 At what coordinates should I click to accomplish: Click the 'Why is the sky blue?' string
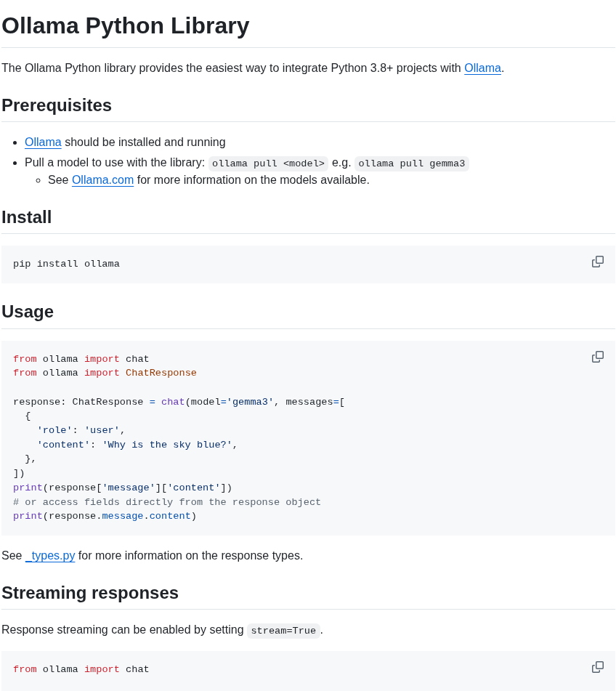[167, 445]
